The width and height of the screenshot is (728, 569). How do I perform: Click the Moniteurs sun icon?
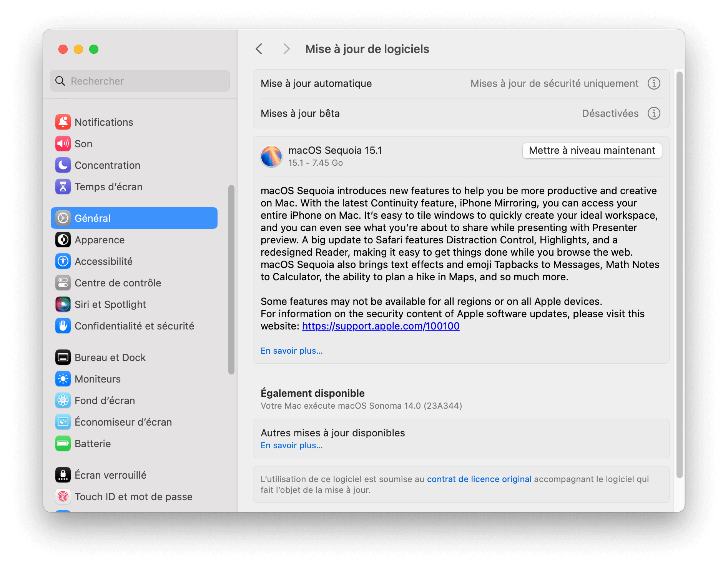pos(63,379)
